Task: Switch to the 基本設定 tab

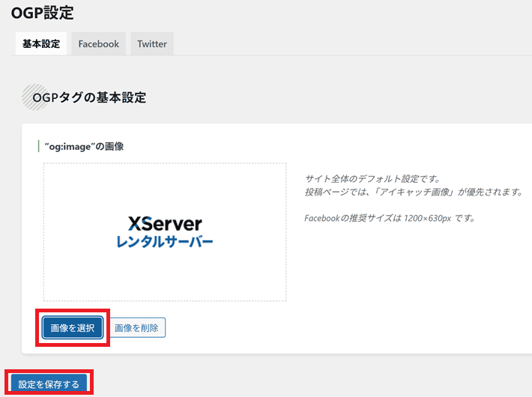Action: [41, 43]
